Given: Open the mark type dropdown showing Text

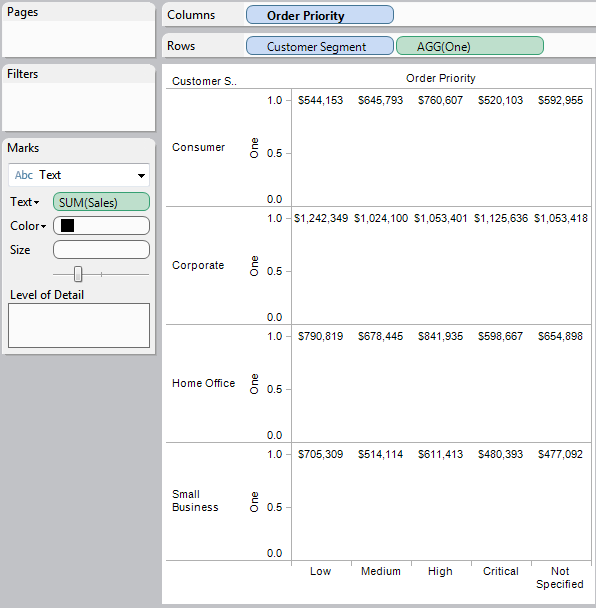Looking at the screenshot, I should (79, 175).
